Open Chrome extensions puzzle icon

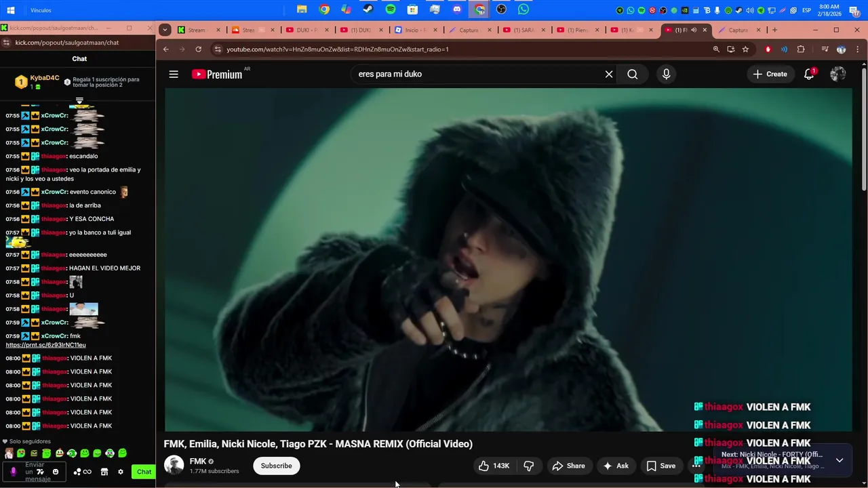click(x=801, y=49)
